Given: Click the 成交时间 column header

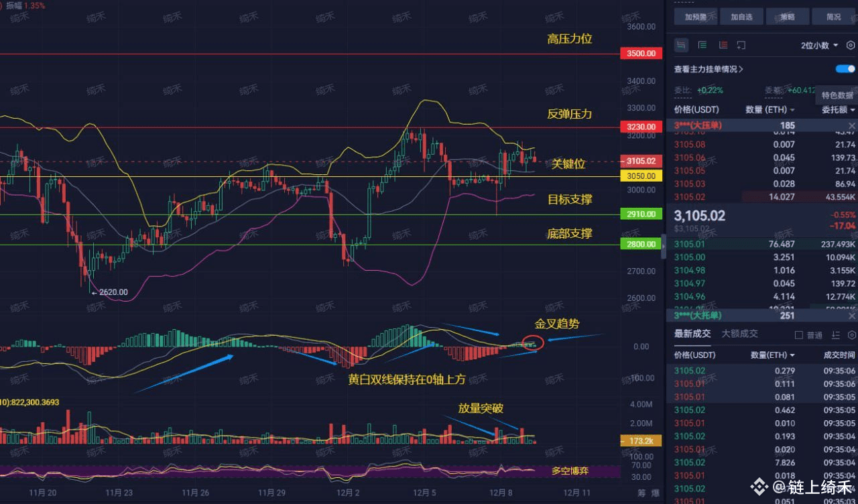Looking at the screenshot, I should coord(839,355).
